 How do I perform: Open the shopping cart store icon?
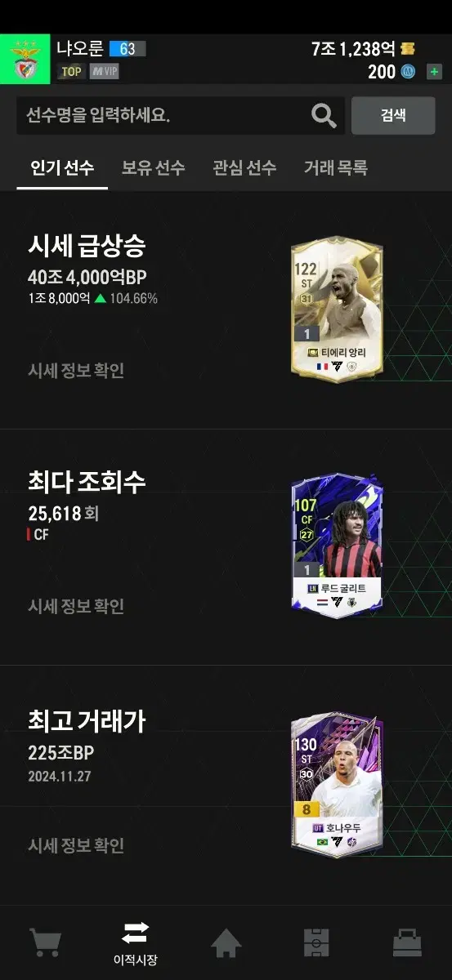46,942
